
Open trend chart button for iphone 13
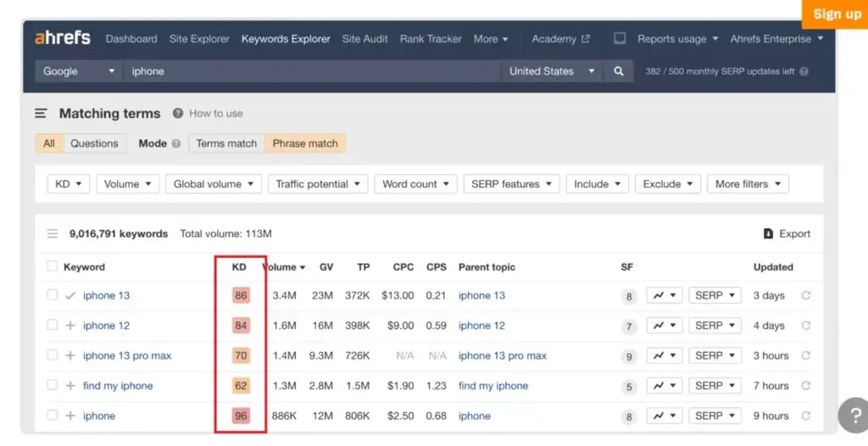tap(665, 295)
